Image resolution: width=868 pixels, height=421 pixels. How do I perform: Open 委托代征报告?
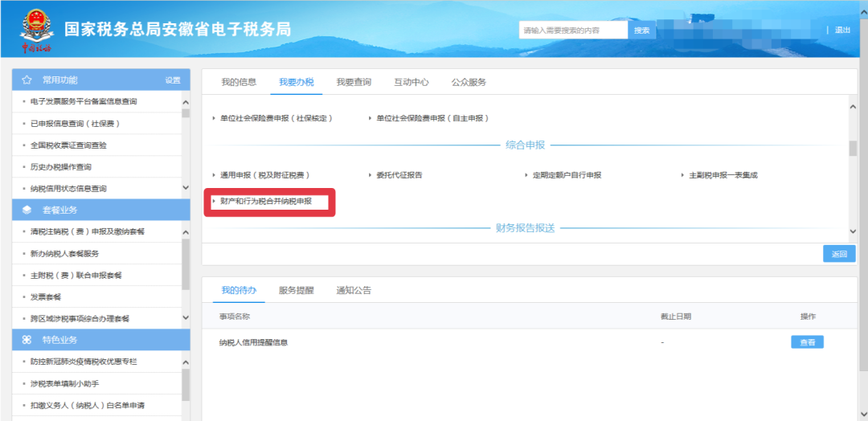399,175
